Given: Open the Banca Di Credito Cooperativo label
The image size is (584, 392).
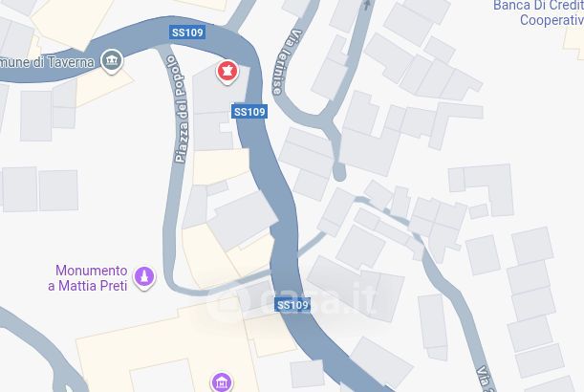Looking at the screenshot, I should (x=538, y=12).
